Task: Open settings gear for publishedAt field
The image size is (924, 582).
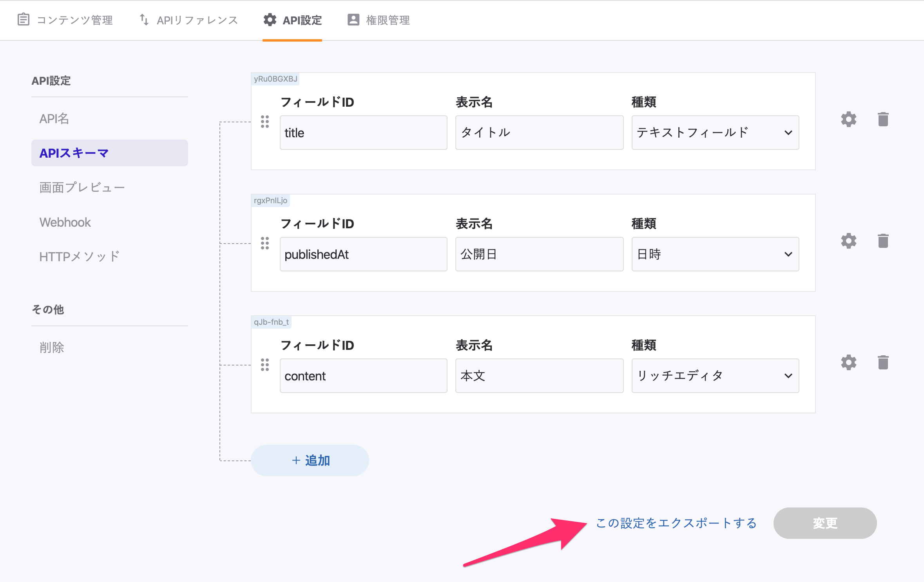Action: [x=848, y=241]
